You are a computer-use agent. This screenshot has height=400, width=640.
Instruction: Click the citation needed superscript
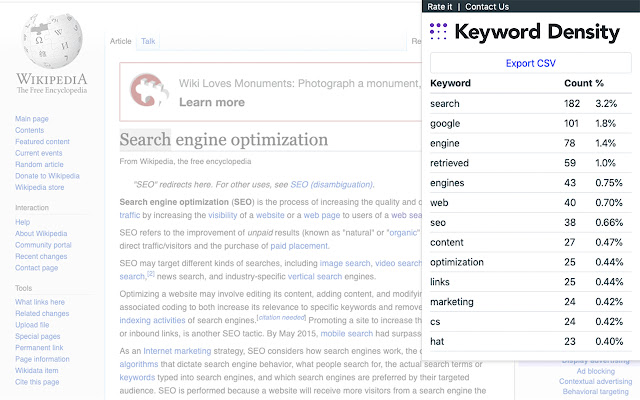281,317
